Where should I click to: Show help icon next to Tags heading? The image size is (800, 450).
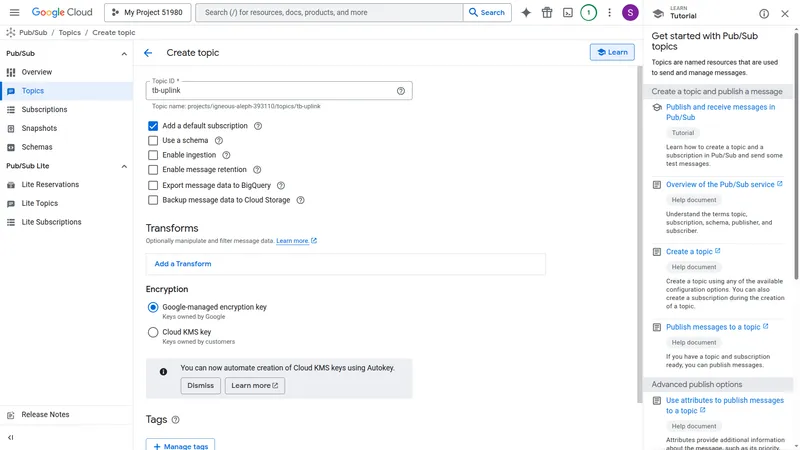coord(176,420)
